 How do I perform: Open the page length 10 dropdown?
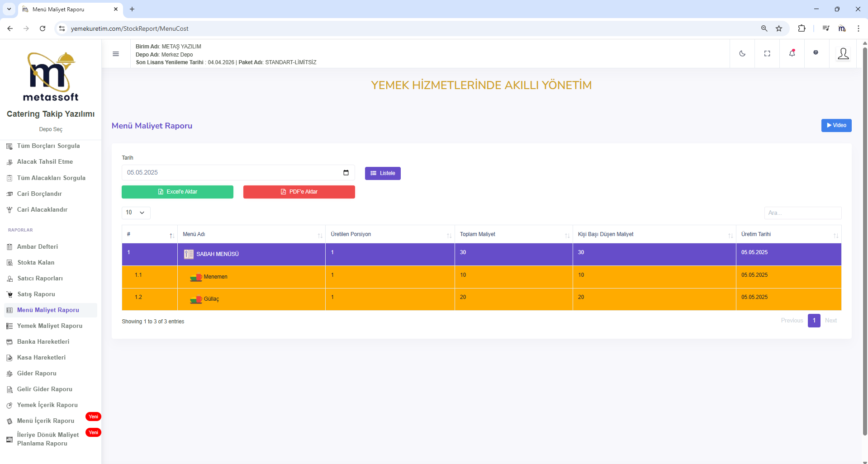pyautogui.click(x=136, y=213)
